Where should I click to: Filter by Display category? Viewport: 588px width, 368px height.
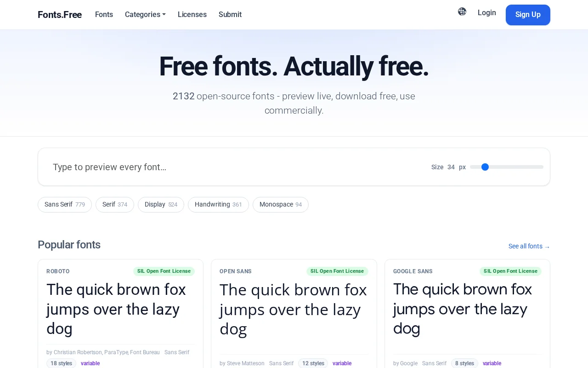tap(161, 205)
